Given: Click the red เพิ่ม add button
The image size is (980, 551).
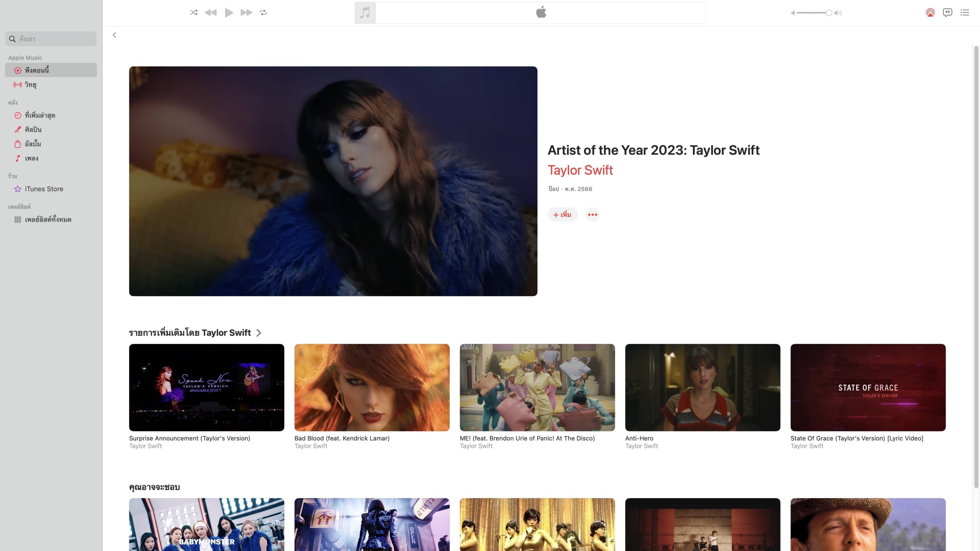Looking at the screenshot, I should 562,214.
